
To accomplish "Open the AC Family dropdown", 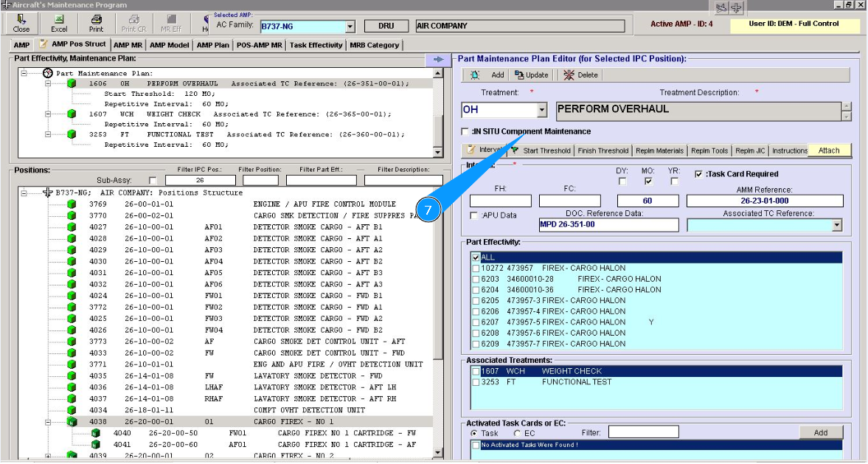I will click(x=350, y=27).
